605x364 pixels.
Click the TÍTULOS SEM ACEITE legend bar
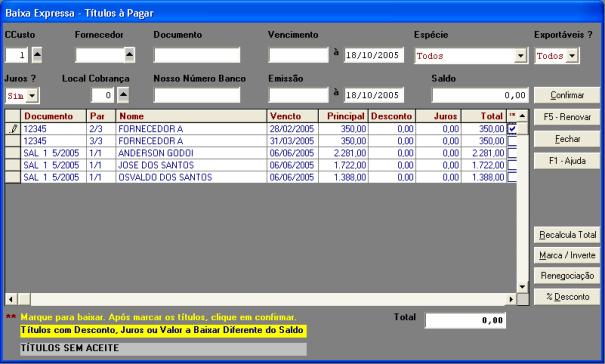point(164,348)
